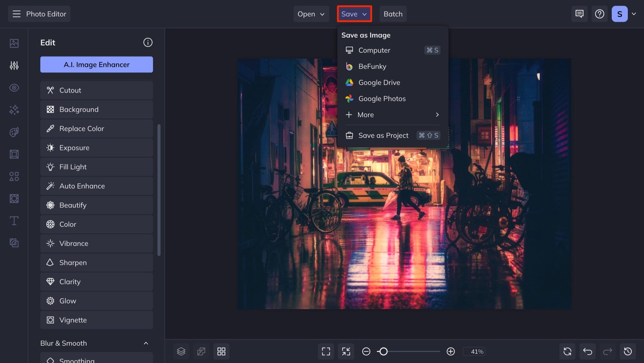Open the Frames panel in the sidebar

[14, 154]
